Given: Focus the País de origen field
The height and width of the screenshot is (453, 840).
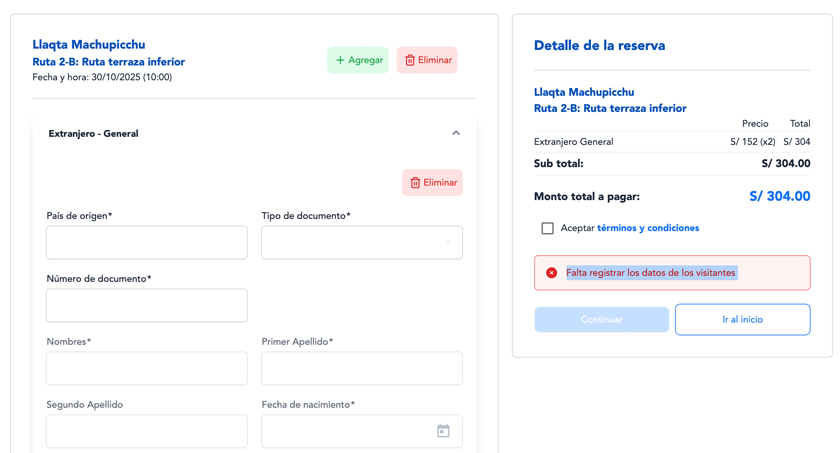Looking at the screenshot, I should [146, 242].
